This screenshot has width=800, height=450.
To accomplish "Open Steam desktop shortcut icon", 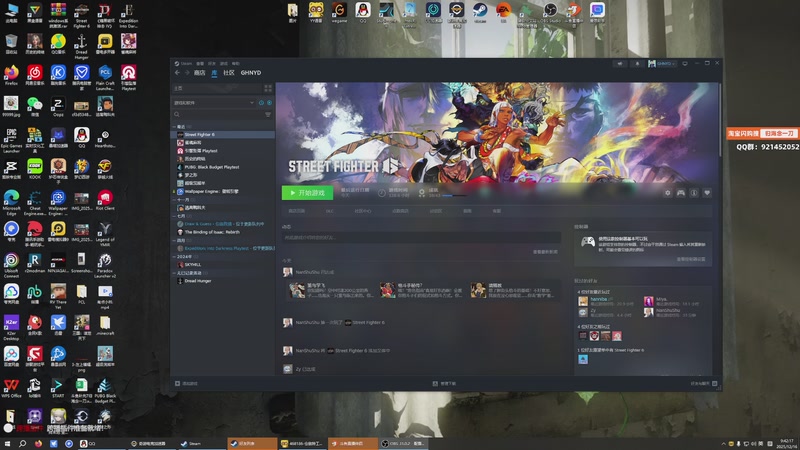I will pos(480,13).
